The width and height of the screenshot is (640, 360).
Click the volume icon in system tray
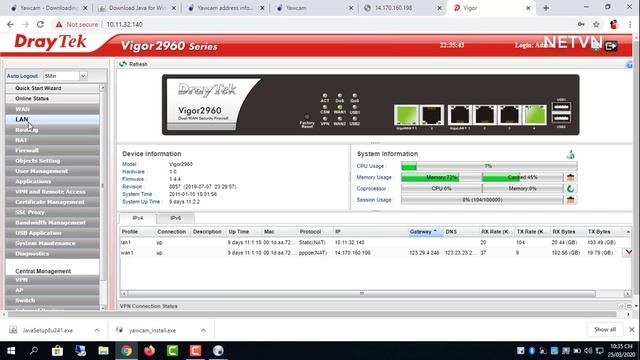(x=588, y=351)
